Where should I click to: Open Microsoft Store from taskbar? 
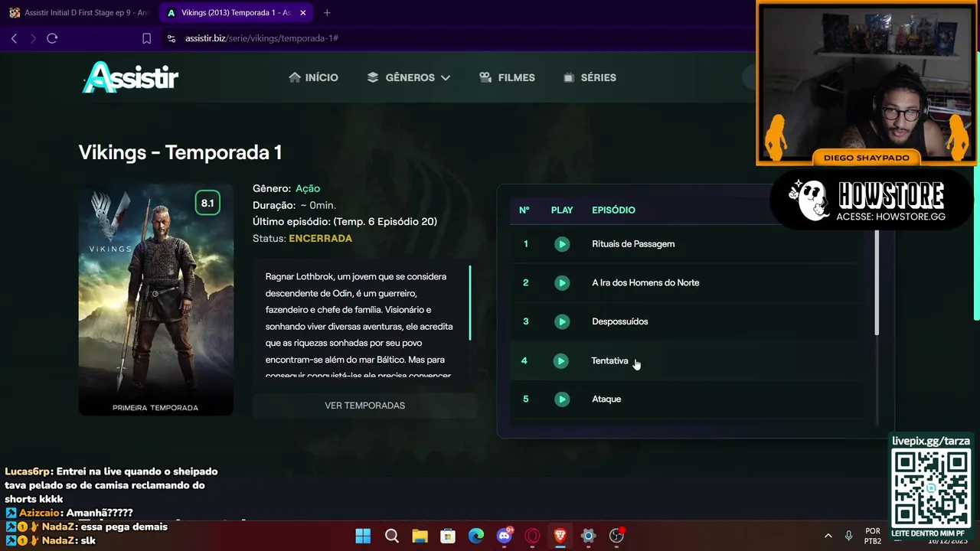coord(448,536)
